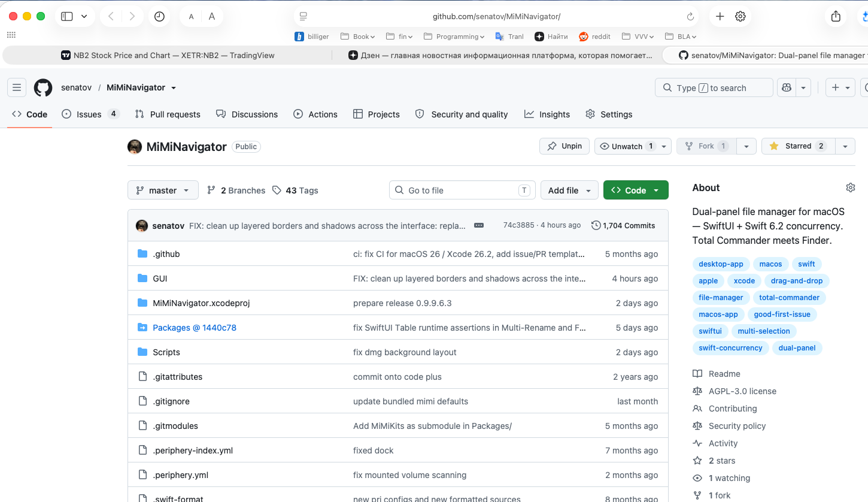Open the Safari sidebar options chevron
The width and height of the screenshot is (868, 502).
coord(84,16)
